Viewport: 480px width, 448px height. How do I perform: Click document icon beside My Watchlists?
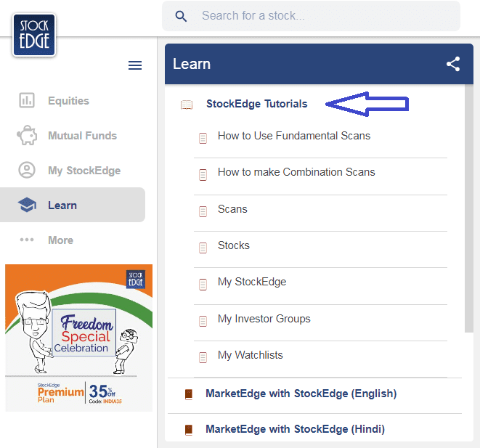(x=203, y=357)
